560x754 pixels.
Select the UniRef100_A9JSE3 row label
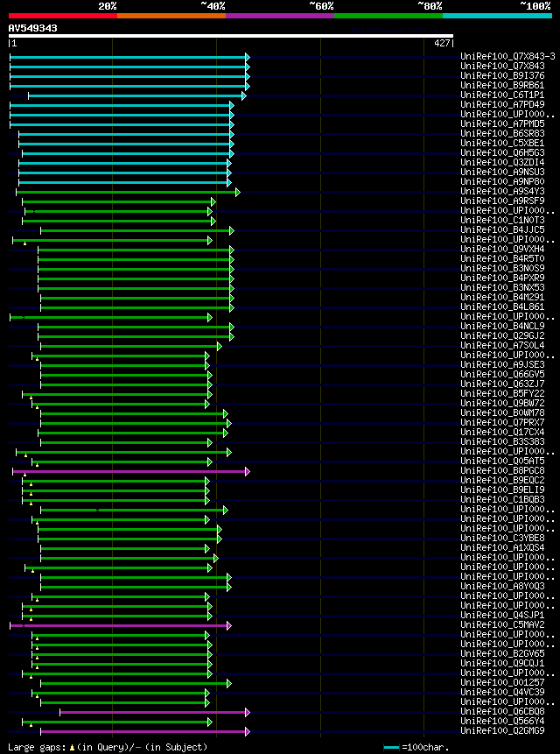point(502,365)
